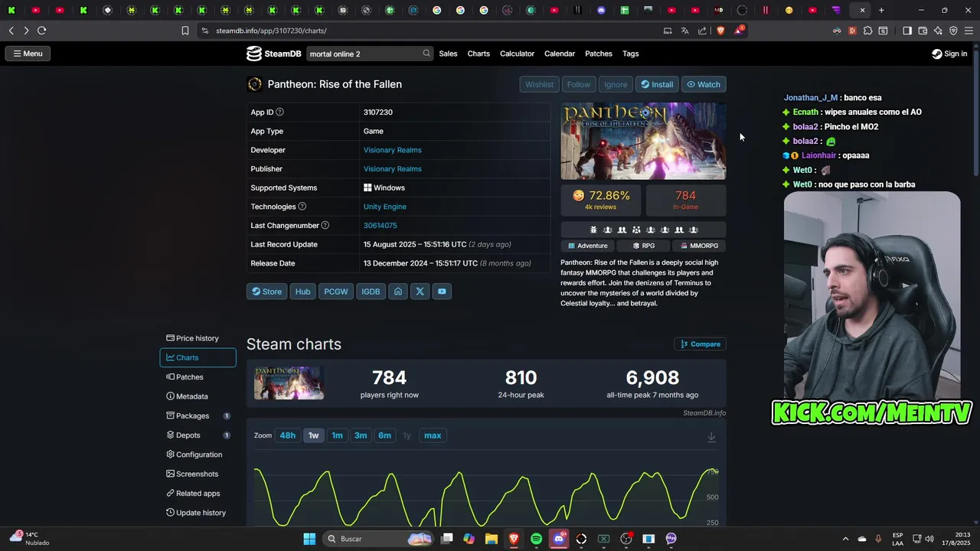Open the Charts top navigation item
This screenshot has height=551, width=980.
pyautogui.click(x=479, y=54)
